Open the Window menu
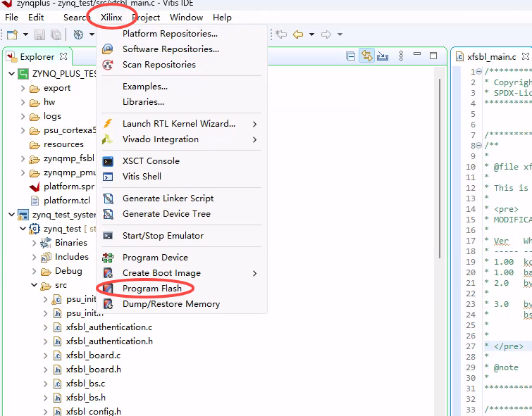The width and height of the screenshot is (532, 416). click(186, 18)
